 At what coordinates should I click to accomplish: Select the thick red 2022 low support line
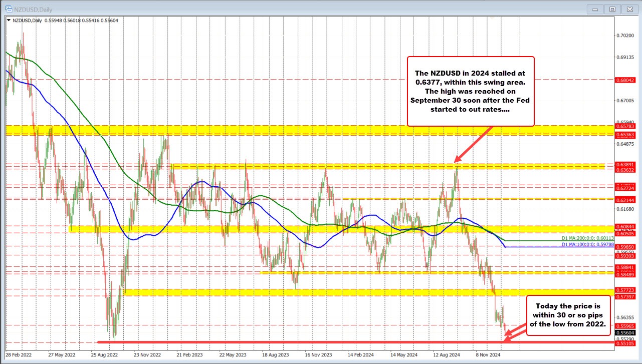[301, 342]
